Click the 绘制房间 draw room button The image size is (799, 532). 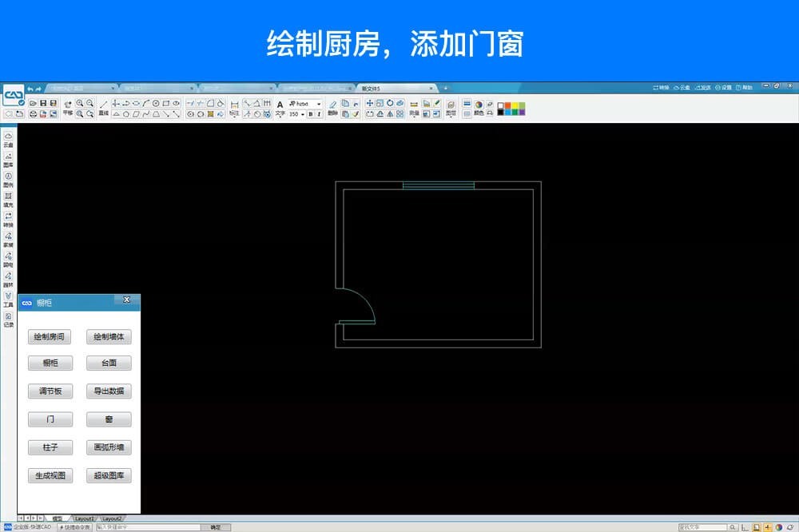pos(50,337)
